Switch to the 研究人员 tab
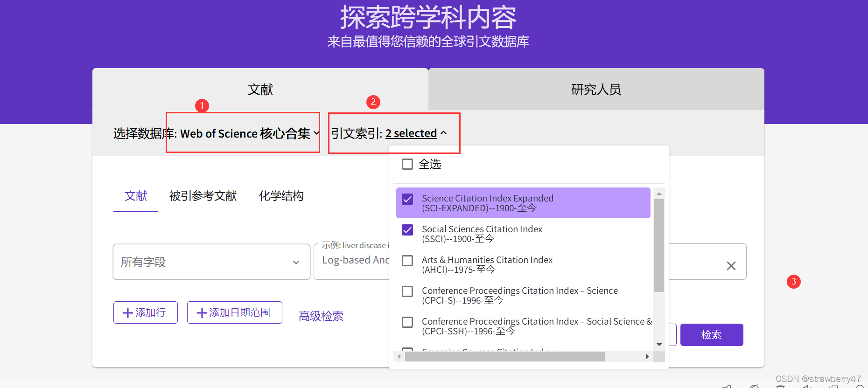Image resolution: width=868 pixels, height=388 pixels. tap(596, 89)
